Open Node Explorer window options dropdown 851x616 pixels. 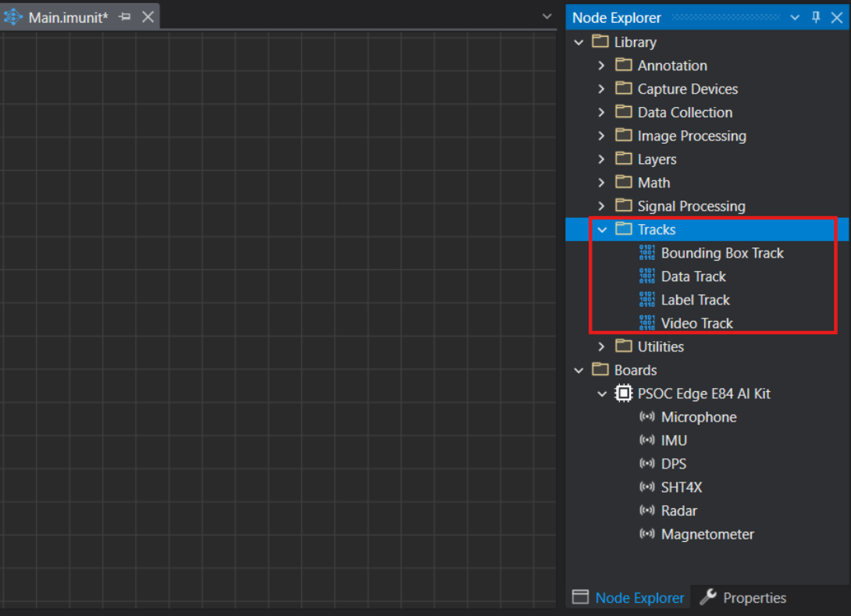pos(795,17)
